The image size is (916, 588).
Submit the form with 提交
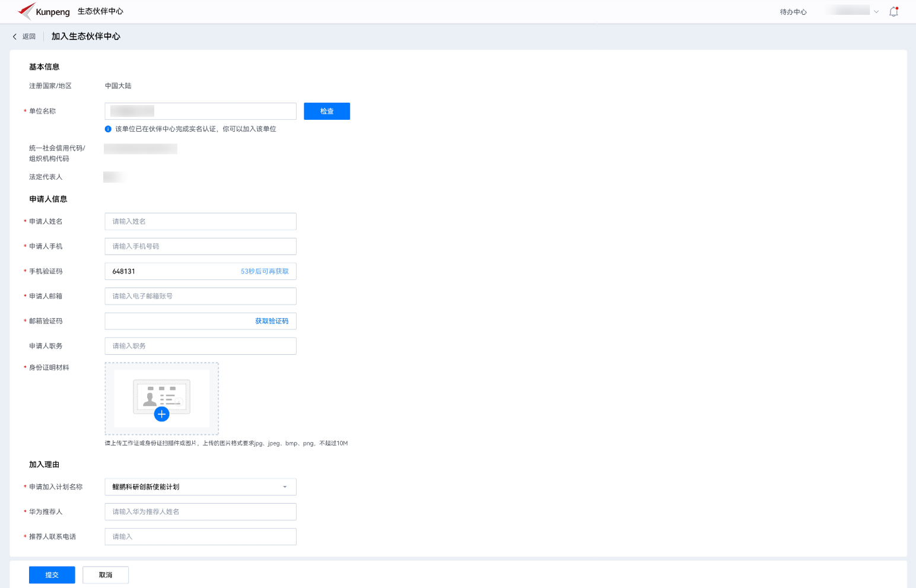[x=52, y=575]
